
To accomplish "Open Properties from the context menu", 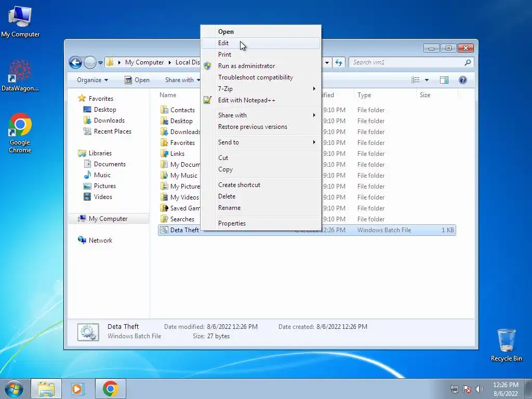I will pos(261,223).
